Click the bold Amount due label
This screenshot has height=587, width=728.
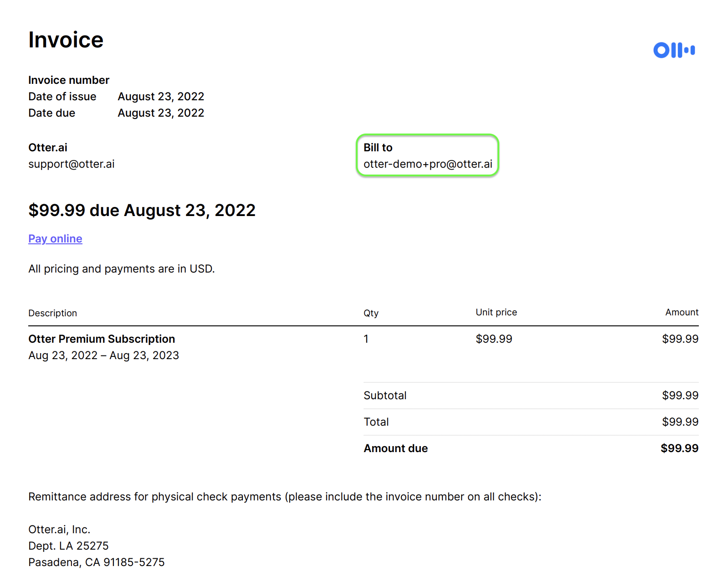[x=395, y=448]
